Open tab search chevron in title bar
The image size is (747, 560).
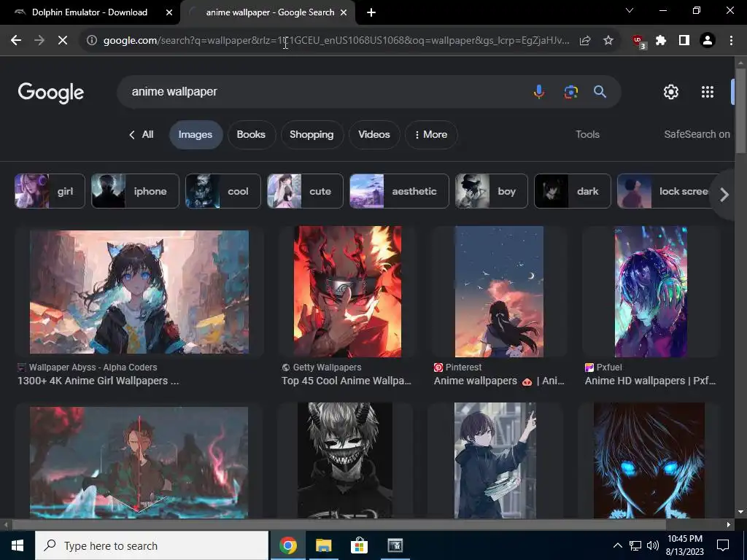click(x=630, y=10)
